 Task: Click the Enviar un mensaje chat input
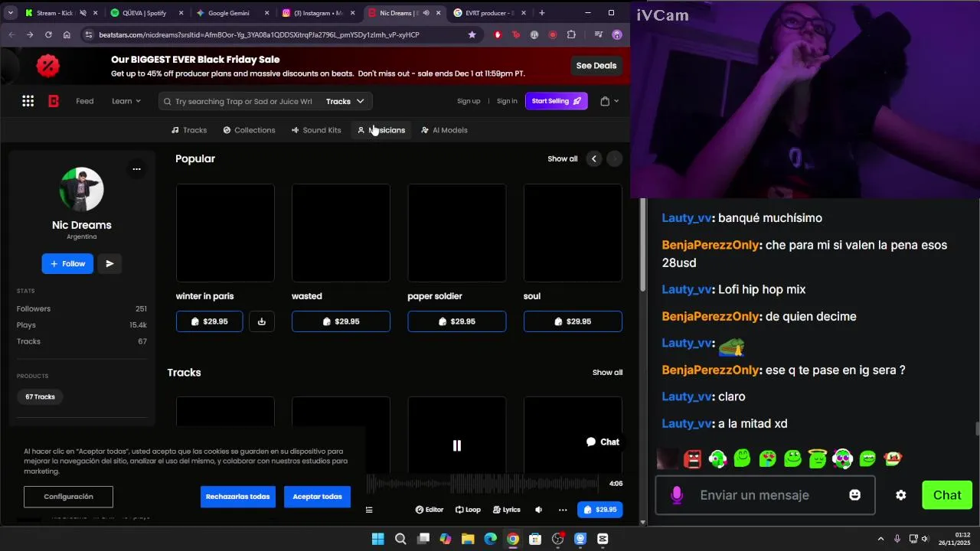(x=765, y=495)
